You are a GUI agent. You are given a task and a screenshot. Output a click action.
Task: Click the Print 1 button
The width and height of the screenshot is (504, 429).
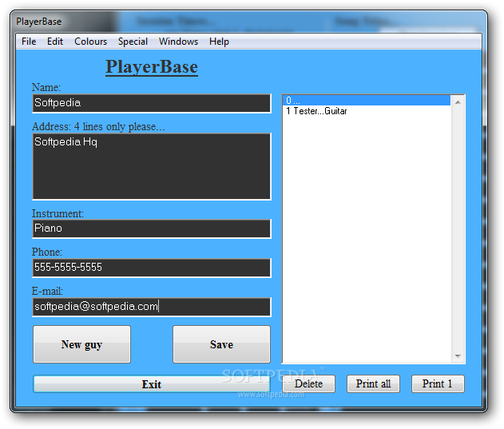(438, 383)
